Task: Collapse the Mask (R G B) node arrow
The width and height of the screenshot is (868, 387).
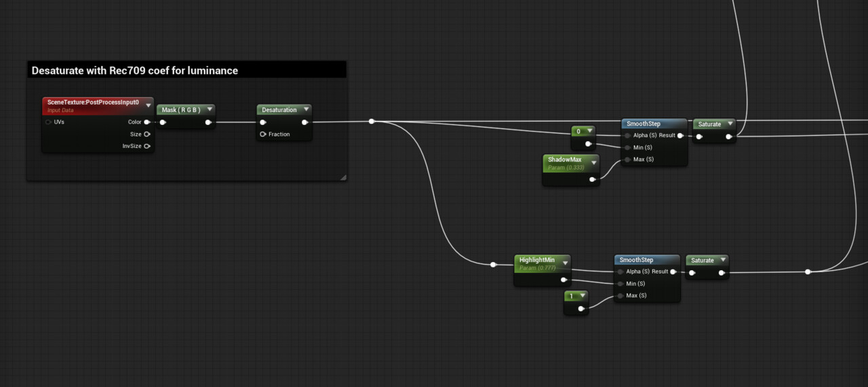Action: point(209,109)
